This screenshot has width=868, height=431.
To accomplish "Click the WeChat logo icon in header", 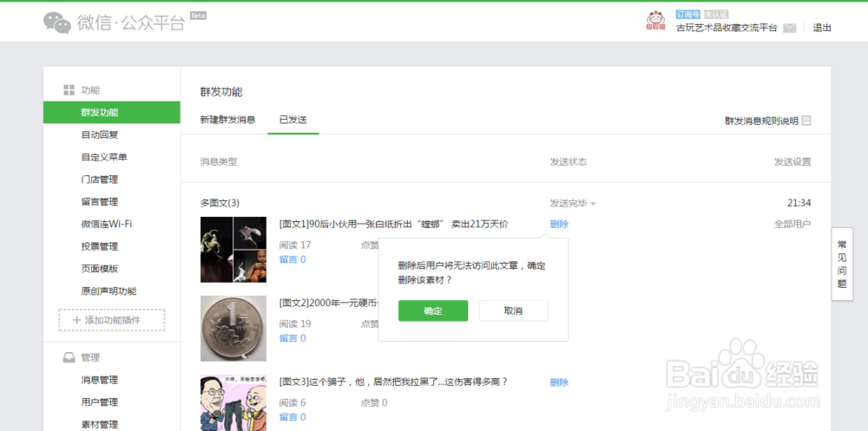I will coord(57,23).
